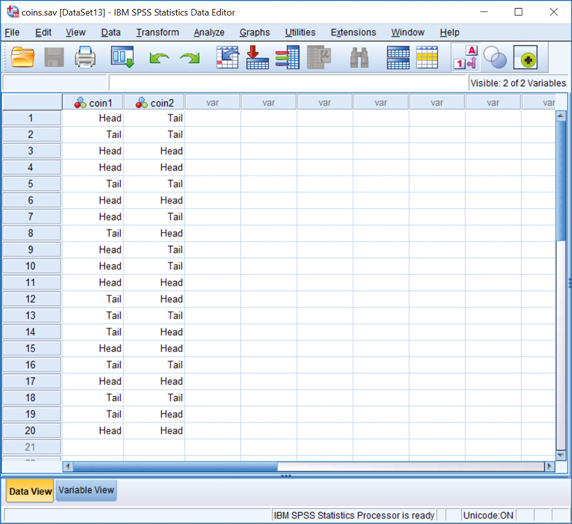Open the Help menu

point(449,32)
